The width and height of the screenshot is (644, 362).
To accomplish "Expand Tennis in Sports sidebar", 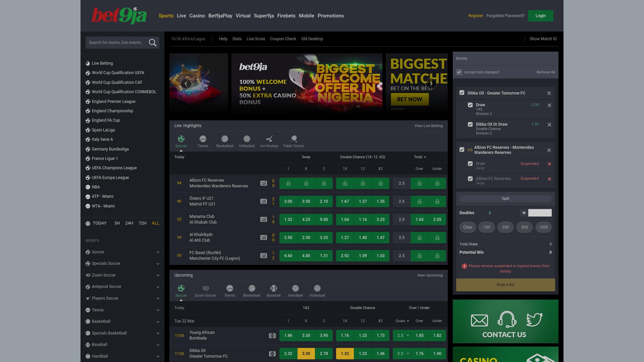I will tap(122, 310).
